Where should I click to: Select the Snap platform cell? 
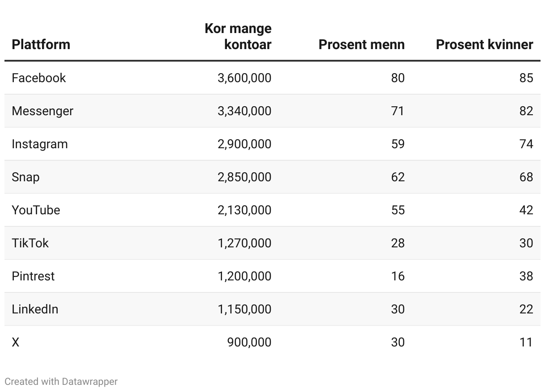[25, 177]
